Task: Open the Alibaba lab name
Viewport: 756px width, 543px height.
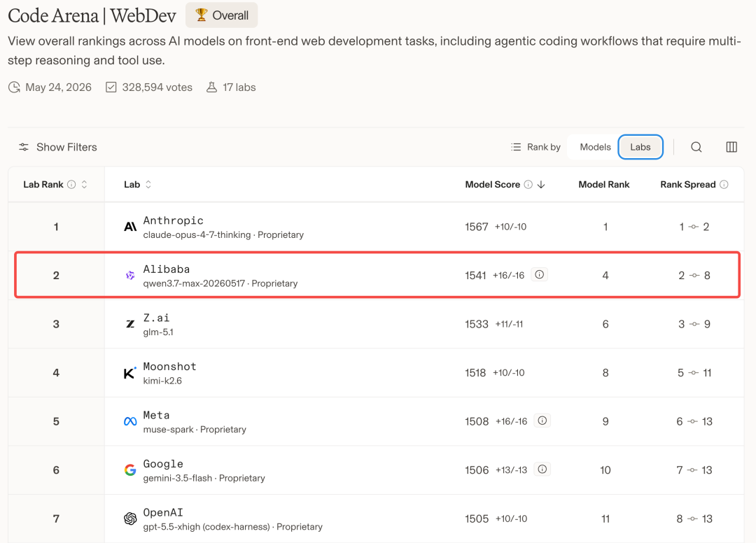Action: click(x=167, y=269)
